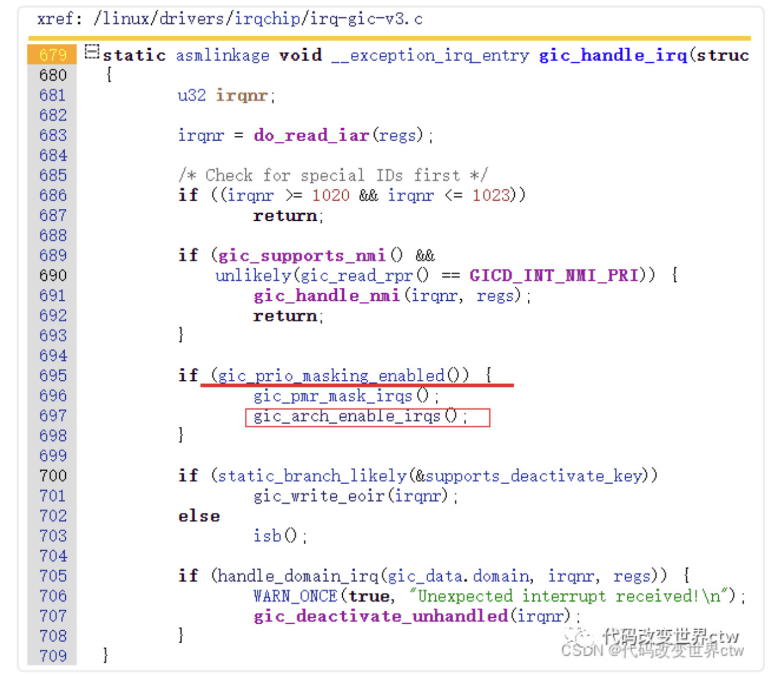Viewport: 784px width, 686px height.
Task: Click line number 703
Action: click(53, 536)
